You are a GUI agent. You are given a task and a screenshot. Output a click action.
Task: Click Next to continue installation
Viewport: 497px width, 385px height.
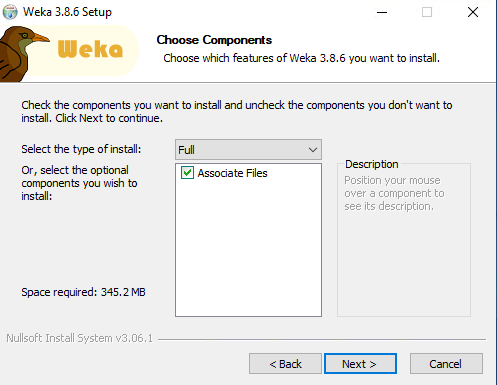[360, 364]
